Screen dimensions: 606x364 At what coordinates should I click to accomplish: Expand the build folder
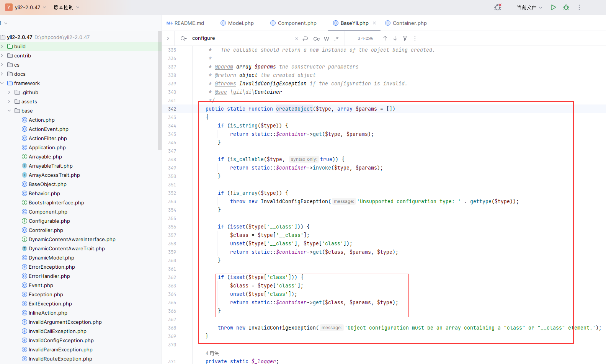pyautogui.click(x=2, y=46)
